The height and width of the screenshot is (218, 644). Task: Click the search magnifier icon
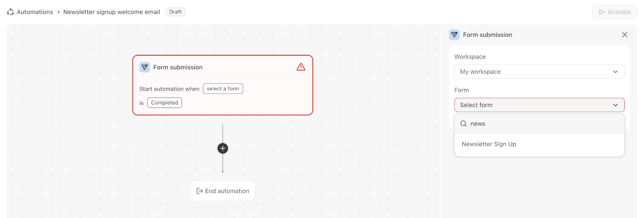(x=464, y=124)
